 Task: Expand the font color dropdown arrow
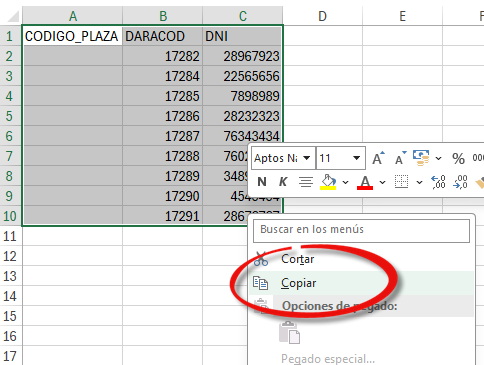pos(383,182)
